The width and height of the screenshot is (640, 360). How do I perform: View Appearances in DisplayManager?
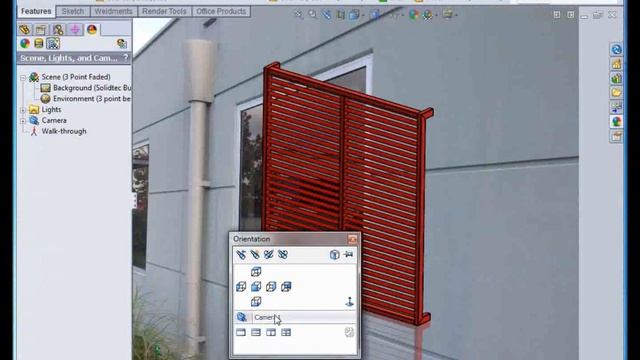tap(25, 43)
